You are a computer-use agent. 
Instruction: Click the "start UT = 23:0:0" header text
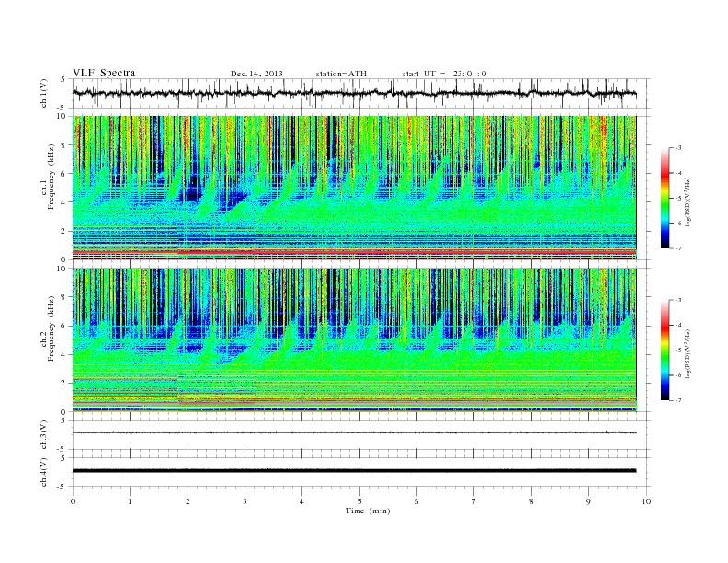click(x=444, y=74)
